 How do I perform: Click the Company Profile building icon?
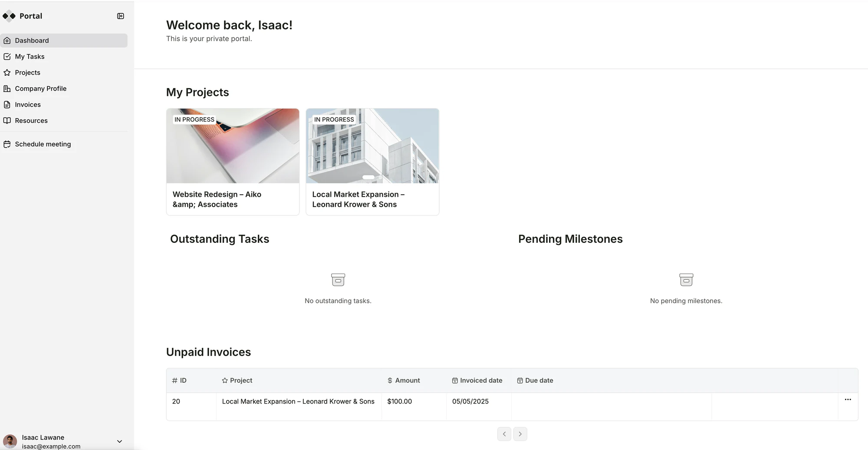tap(7, 89)
